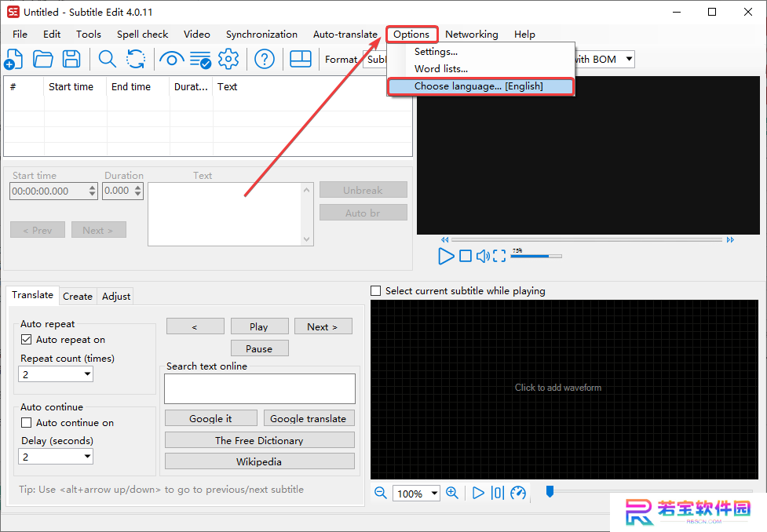Image resolution: width=767 pixels, height=532 pixels.
Task: Click the Help question mark icon
Action: tap(265, 59)
